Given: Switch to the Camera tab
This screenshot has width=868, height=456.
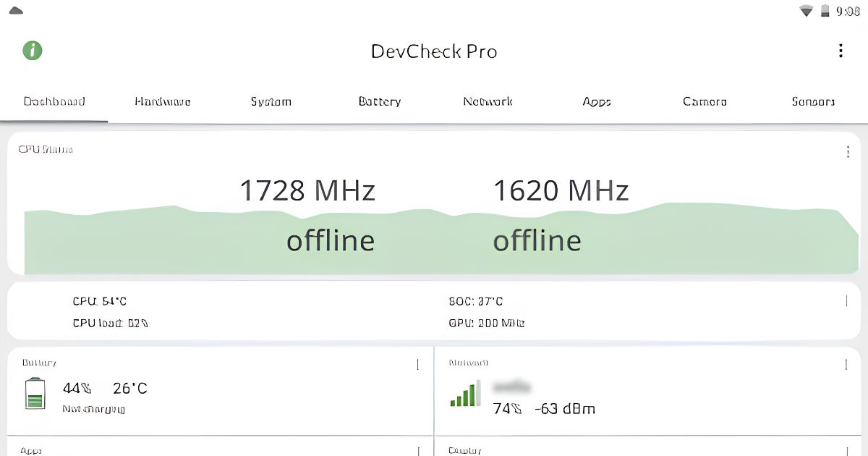Looking at the screenshot, I should click(705, 101).
